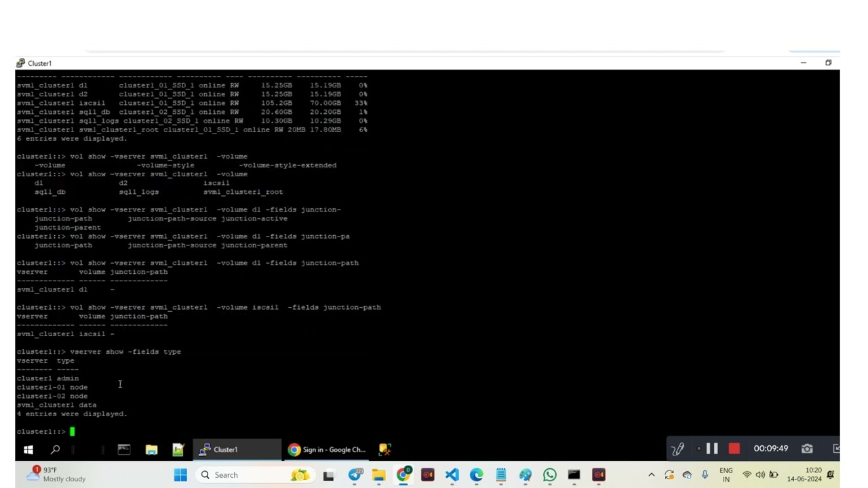868x488 pixels.
Task: Switch to Sign in - Google Chrome window
Action: [328, 449]
